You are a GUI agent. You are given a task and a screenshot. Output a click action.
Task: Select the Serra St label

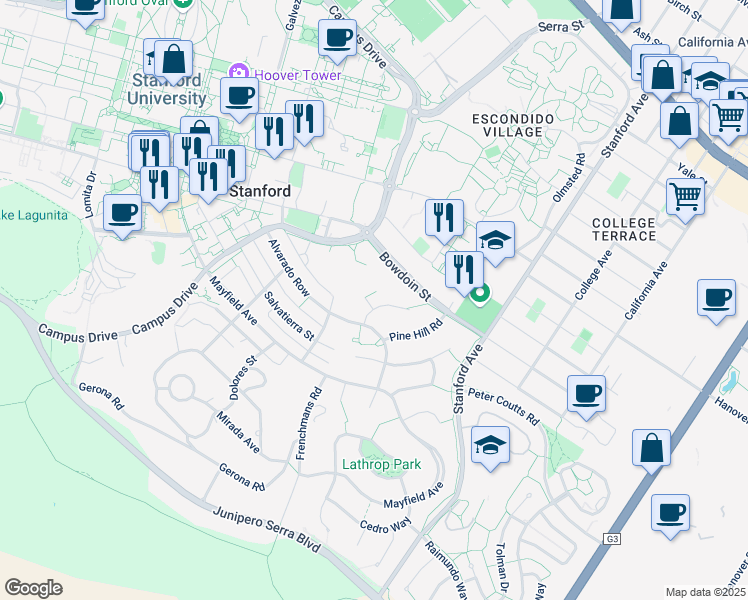tap(561, 26)
